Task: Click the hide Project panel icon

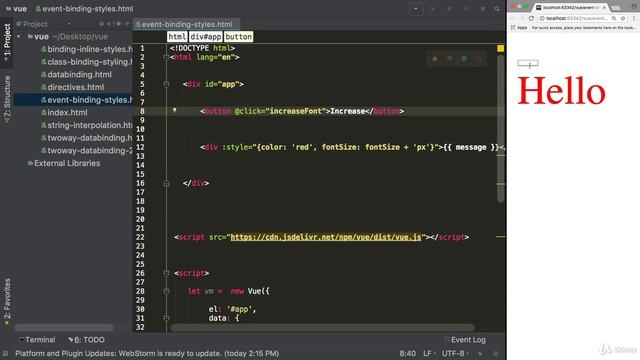Action: (x=127, y=24)
